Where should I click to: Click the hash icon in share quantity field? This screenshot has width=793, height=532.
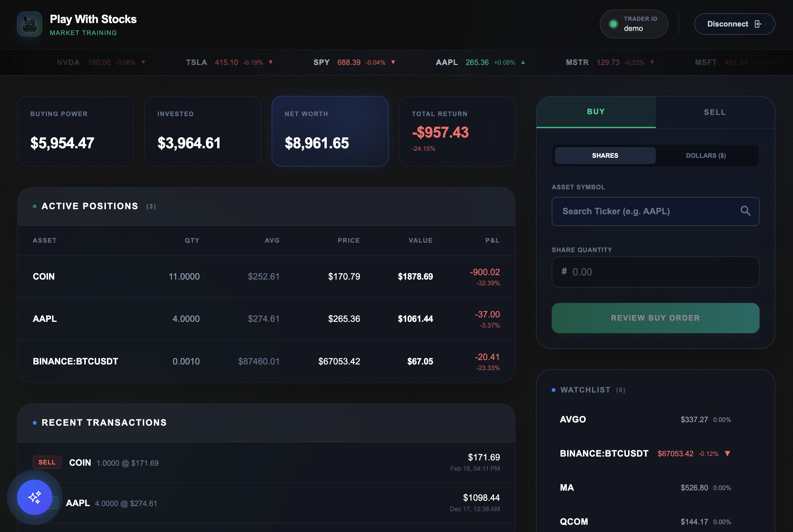coord(564,271)
